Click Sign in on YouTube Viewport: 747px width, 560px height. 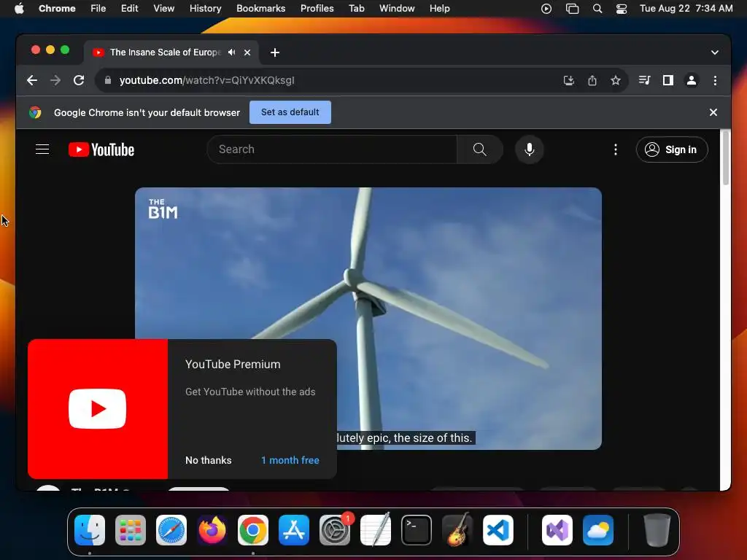coord(672,149)
